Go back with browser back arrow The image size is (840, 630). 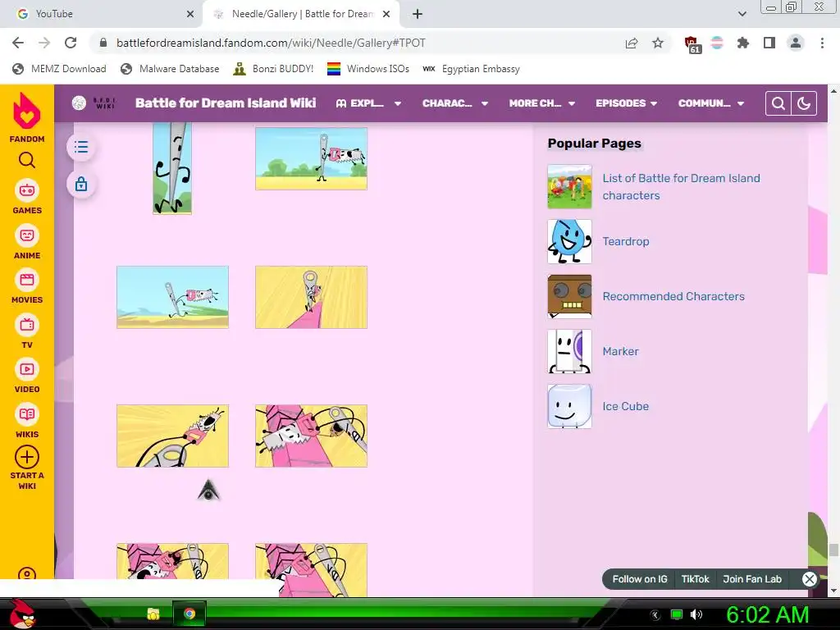click(x=18, y=43)
